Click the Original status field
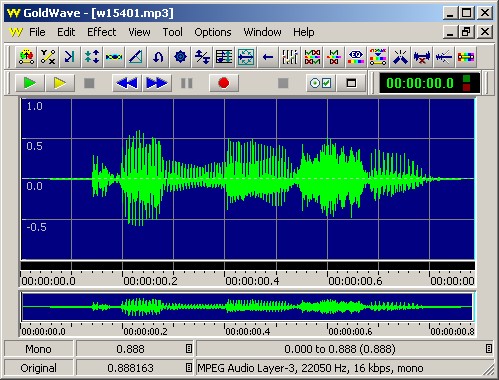The height and width of the screenshot is (380, 499). click(x=38, y=368)
